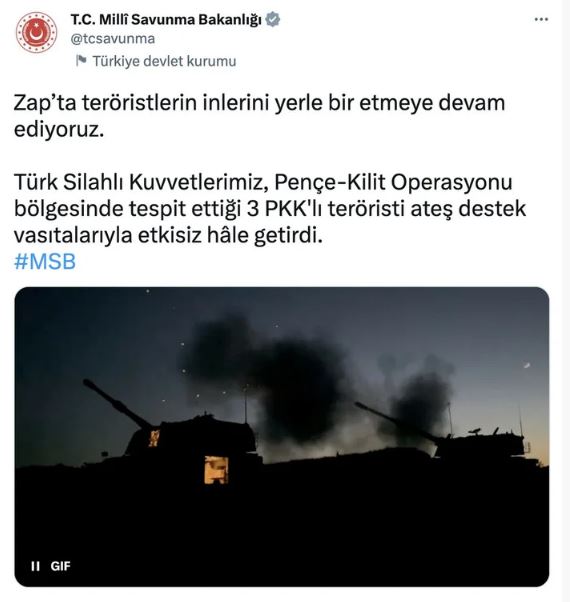Open the @tcsavunma handle

coord(113,39)
